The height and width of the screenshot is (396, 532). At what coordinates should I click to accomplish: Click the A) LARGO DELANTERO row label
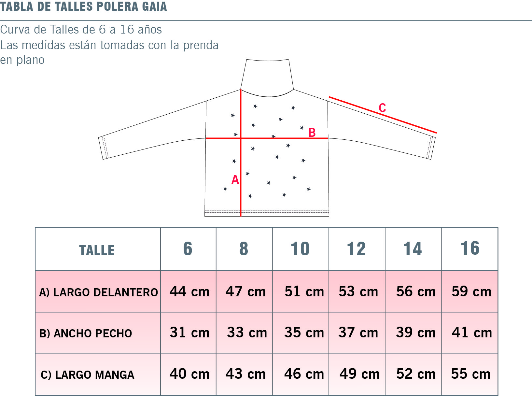98,292
